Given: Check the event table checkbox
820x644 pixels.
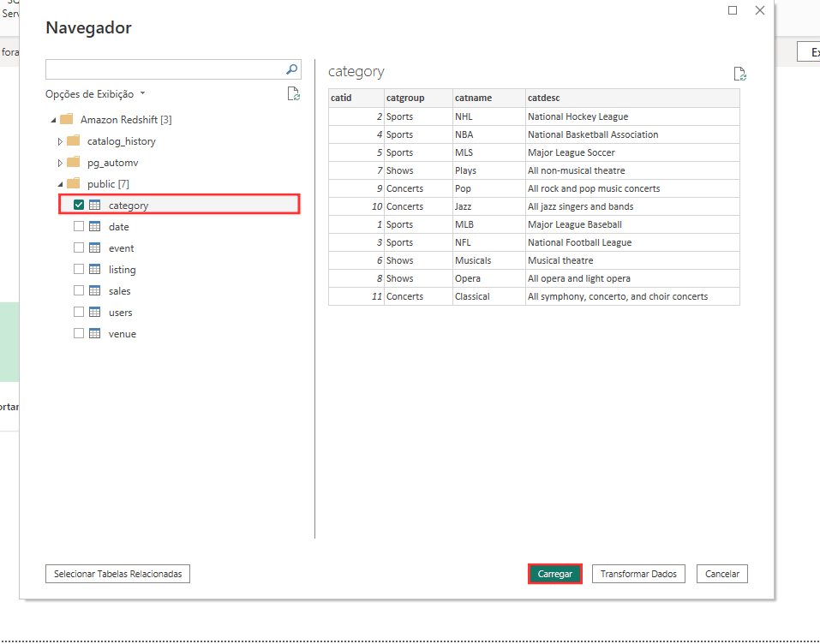Looking at the screenshot, I should pyautogui.click(x=79, y=247).
